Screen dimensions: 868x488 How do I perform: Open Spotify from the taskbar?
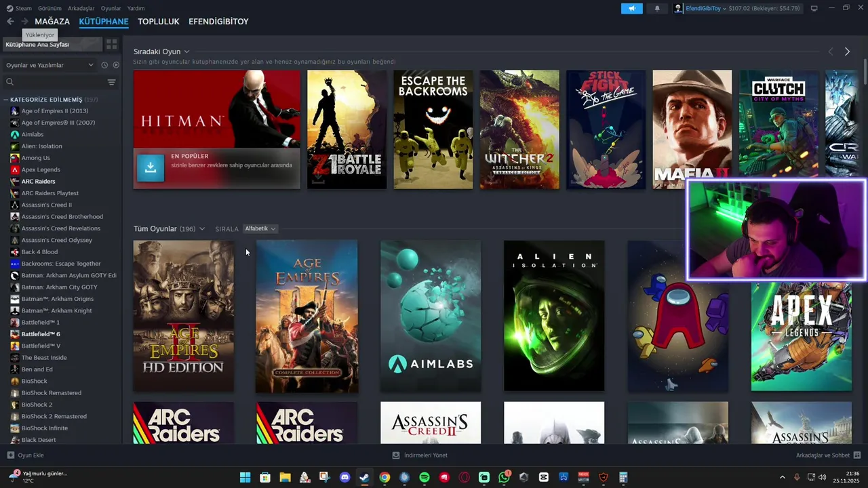[x=425, y=477]
